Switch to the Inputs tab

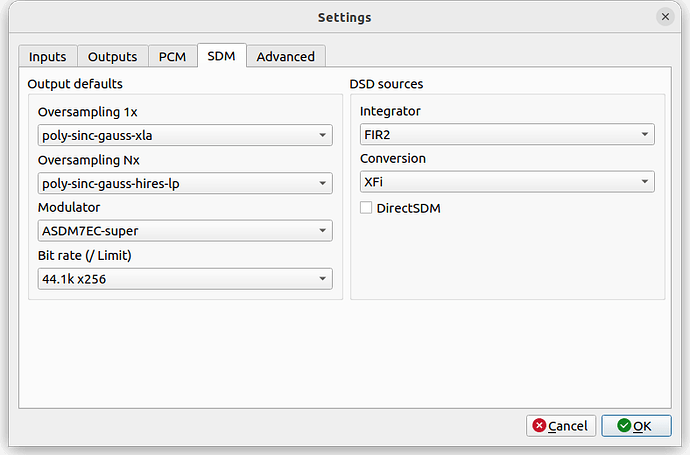coord(48,57)
